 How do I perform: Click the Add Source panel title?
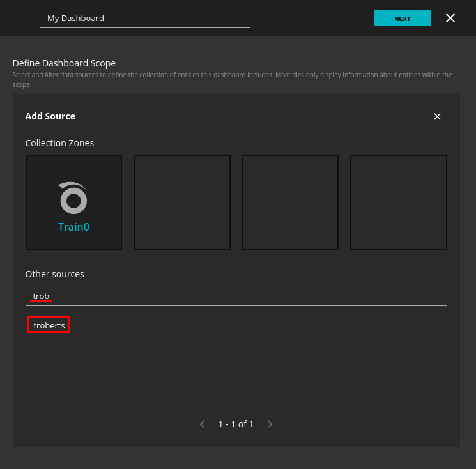point(50,116)
